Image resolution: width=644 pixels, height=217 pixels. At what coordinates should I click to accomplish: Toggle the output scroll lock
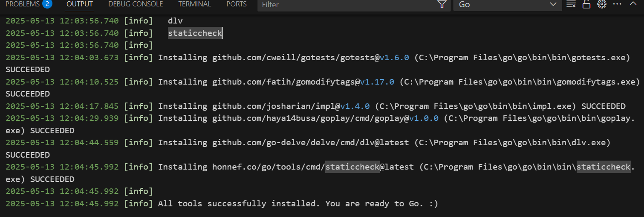pos(586,4)
